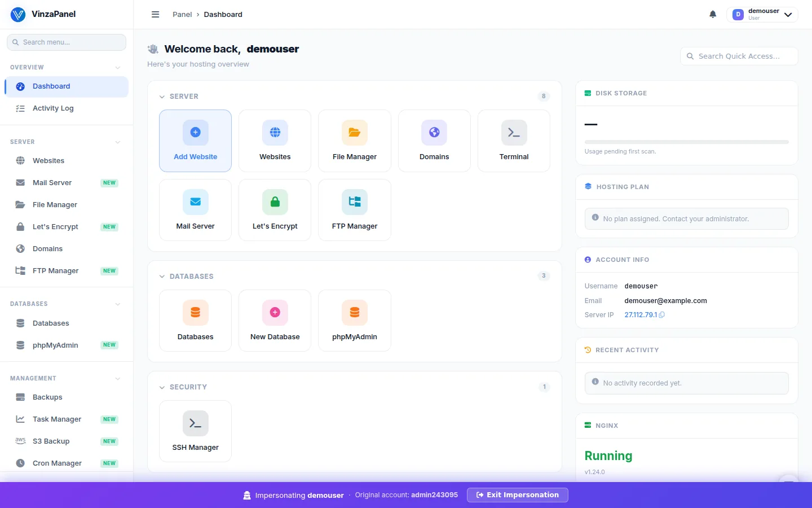Screen dimensions: 812x508
Task: Open Let's Encrypt sidebar item
Action: [x=67, y=227]
